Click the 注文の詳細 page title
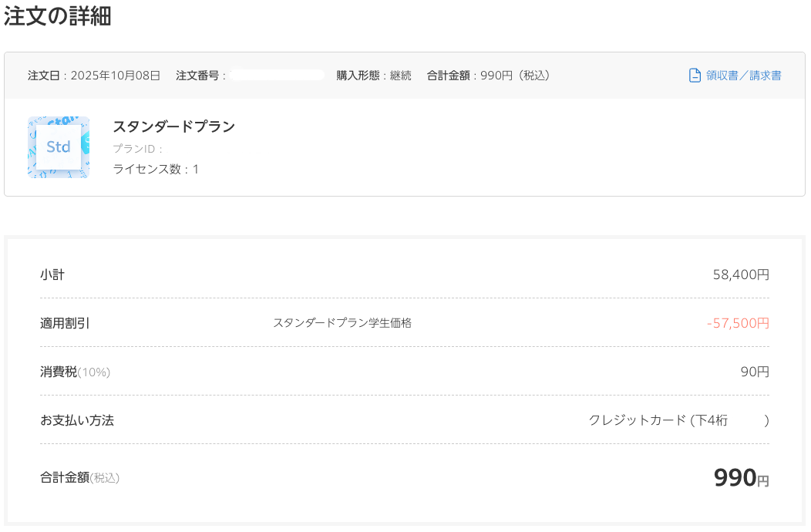 point(58,17)
